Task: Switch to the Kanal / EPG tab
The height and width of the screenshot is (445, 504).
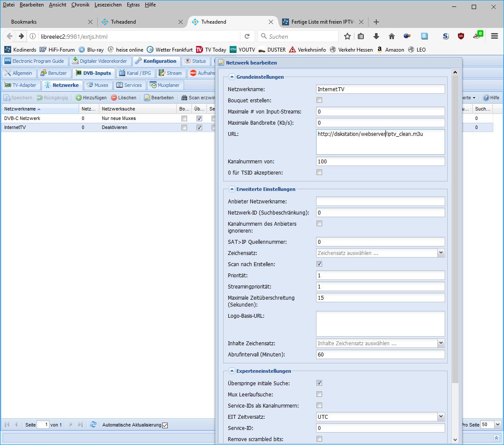Action: click(135, 73)
